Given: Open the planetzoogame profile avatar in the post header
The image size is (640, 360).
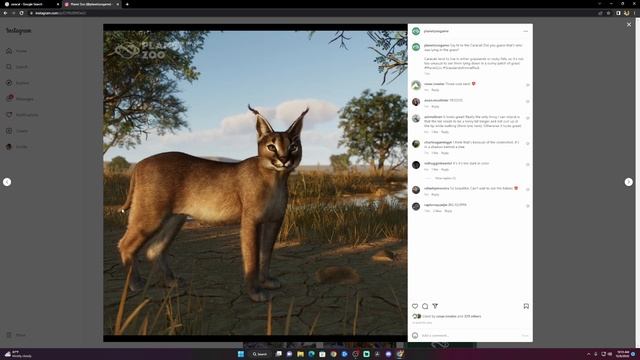Looking at the screenshot, I should 416,31.
